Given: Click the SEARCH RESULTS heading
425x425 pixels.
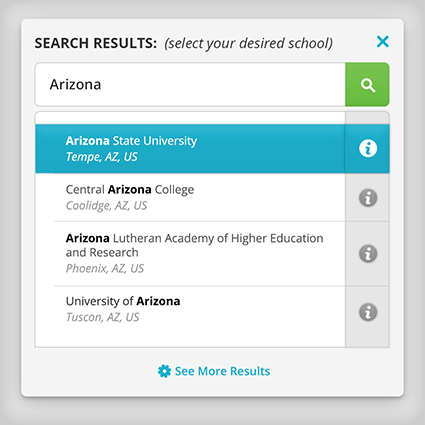Looking at the screenshot, I should tap(96, 43).
